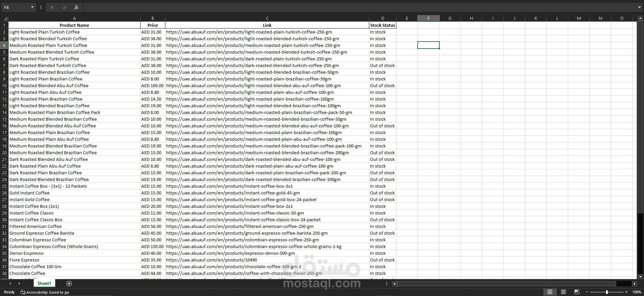Click cell Ground Espresso Coffee Barista
Viewport: 644px width, 296px height.
click(74, 233)
